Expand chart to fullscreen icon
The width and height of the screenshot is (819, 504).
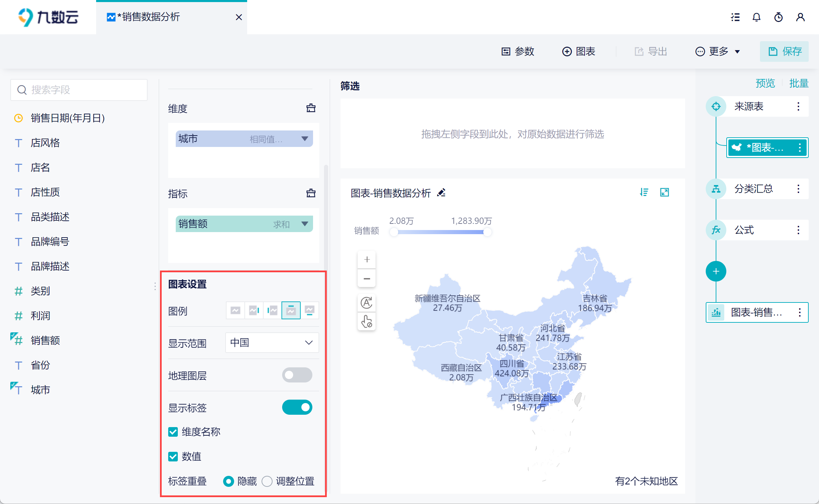tap(665, 192)
